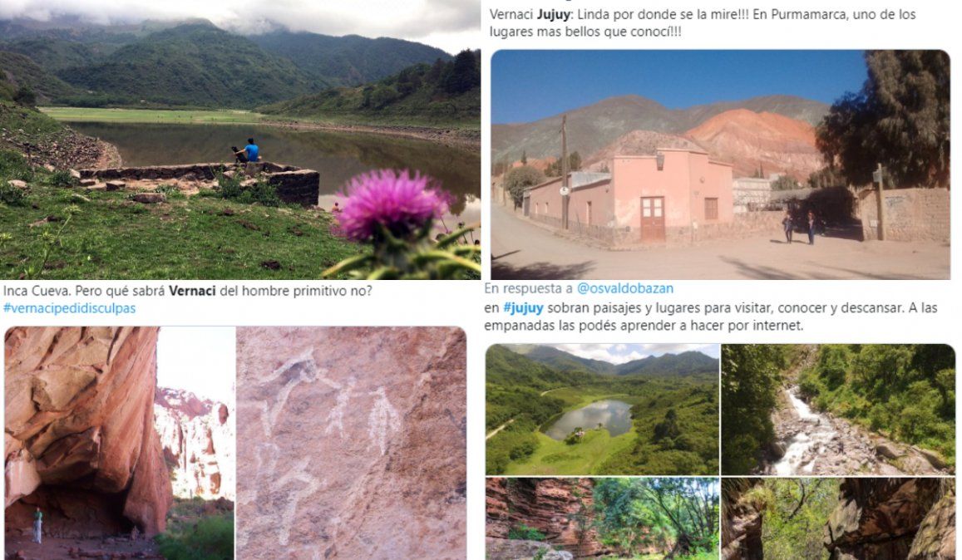Open the waterfall stream in forest photo
Viewport: 962px width, 560px height.
click(x=838, y=410)
